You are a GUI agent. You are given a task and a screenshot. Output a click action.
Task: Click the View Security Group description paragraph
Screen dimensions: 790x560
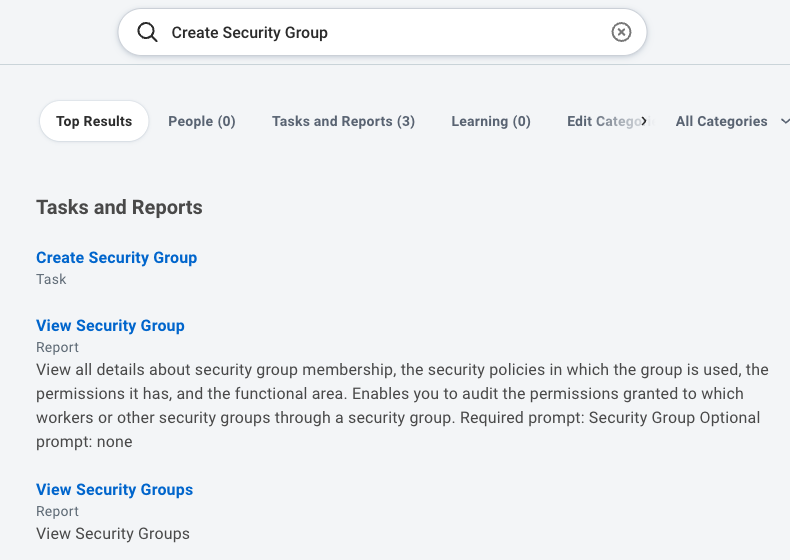[x=402, y=406]
